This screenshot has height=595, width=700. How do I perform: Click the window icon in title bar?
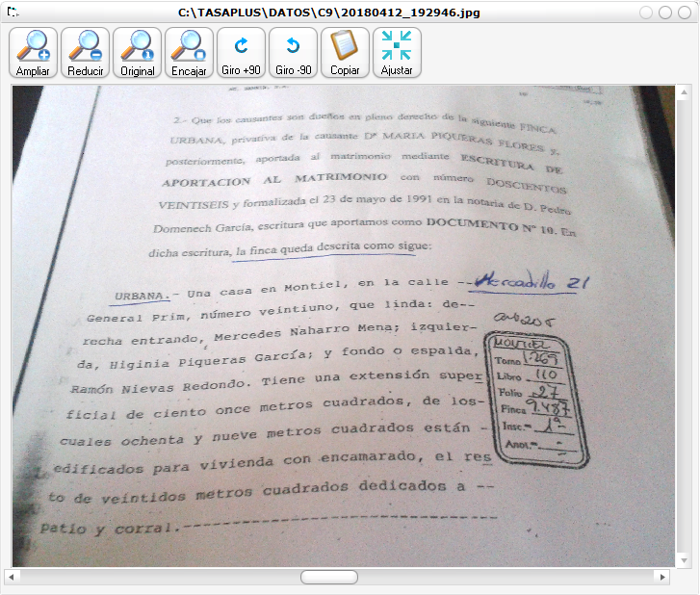(13, 13)
